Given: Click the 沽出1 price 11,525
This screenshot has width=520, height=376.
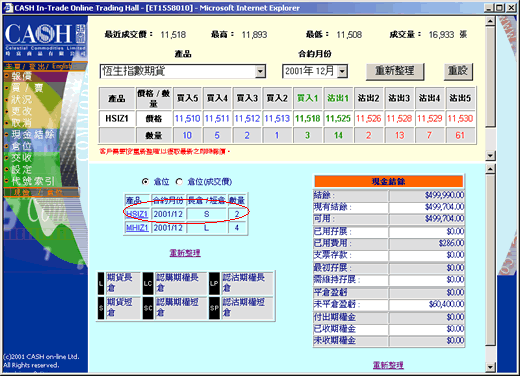Looking at the screenshot, I should click(x=338, y=119).
